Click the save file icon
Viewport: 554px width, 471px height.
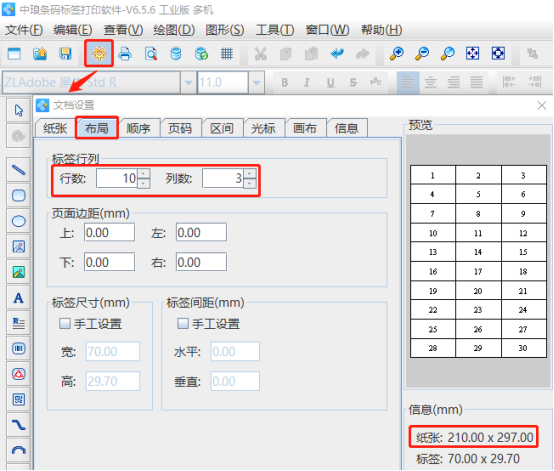pos(66,54)
